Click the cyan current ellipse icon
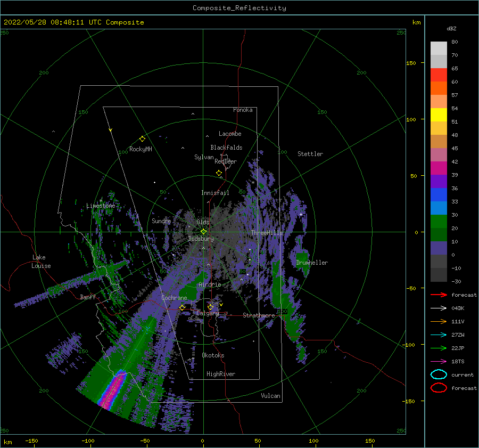 coord(439,374)
